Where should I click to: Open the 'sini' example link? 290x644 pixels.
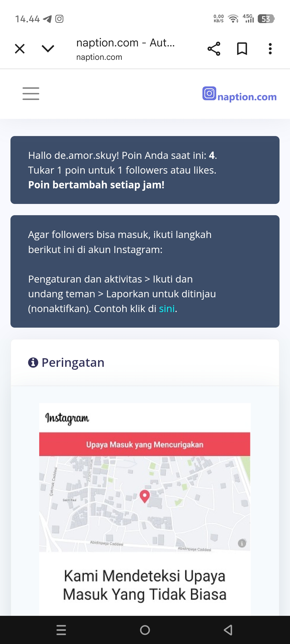pos(167,309)
